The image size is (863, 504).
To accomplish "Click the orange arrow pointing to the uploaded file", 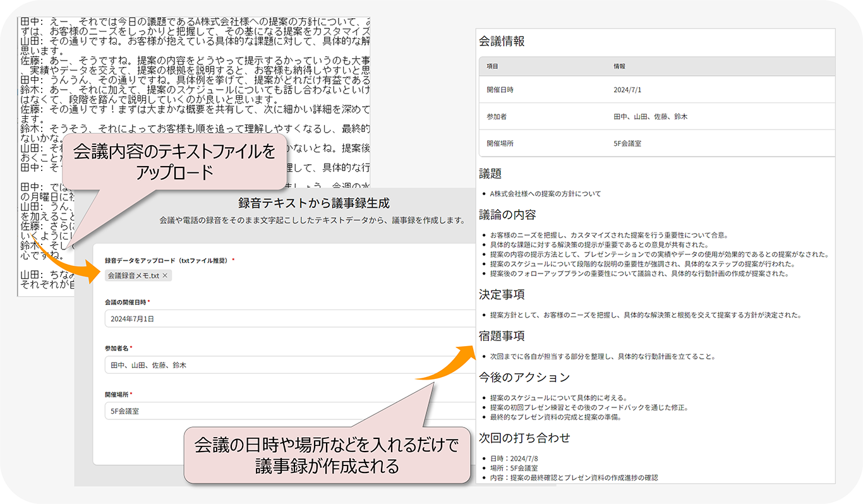I will (x=63, y=262).
